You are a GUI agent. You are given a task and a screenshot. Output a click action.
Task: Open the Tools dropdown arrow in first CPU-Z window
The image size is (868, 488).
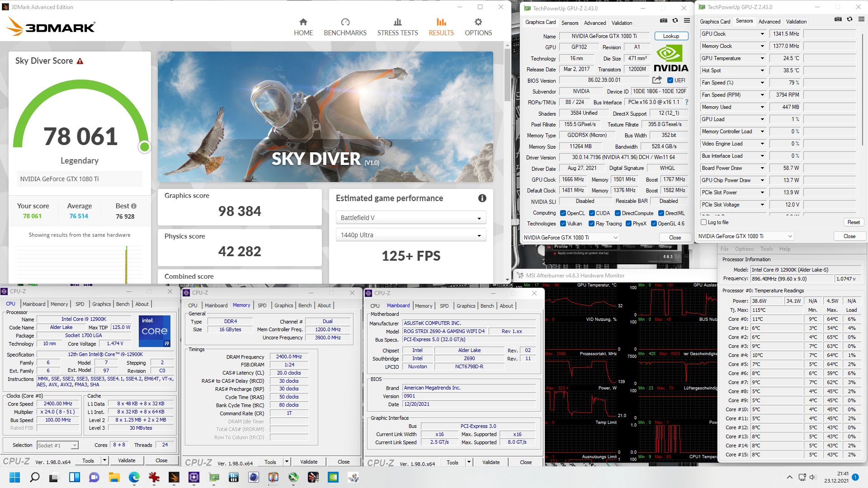pyautogui.click(x=105, y=460)
